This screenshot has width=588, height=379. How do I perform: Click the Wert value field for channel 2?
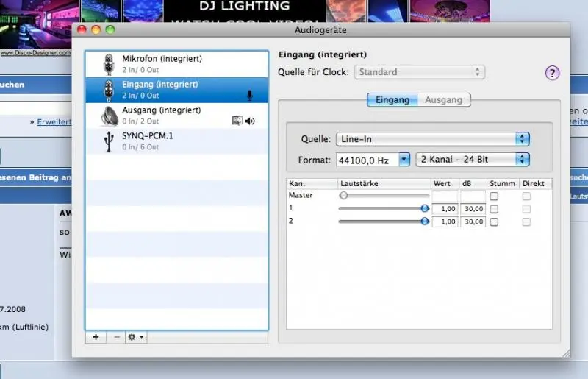click(x=445, y=222)
